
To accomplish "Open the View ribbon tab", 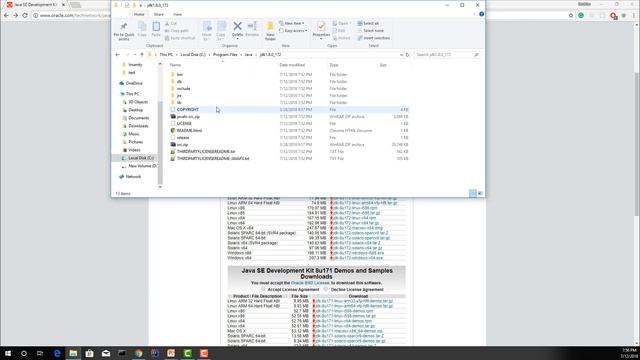I will (x=178, y=14).
